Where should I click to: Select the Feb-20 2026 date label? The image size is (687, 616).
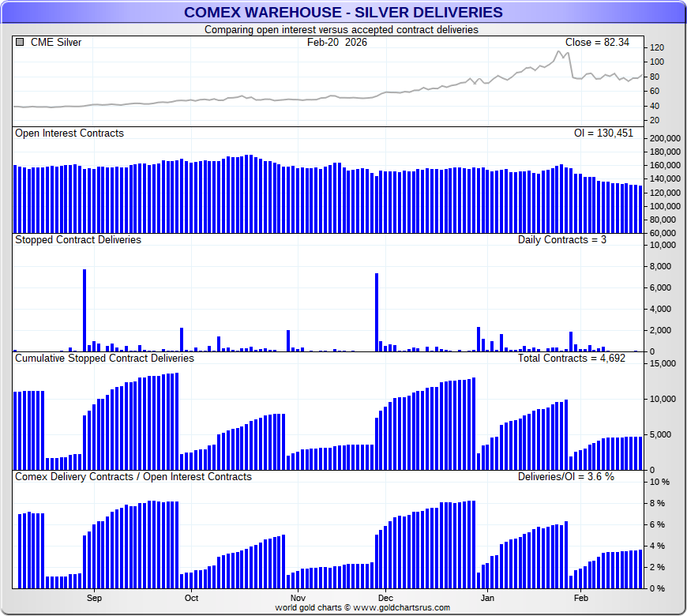(336, 43)
